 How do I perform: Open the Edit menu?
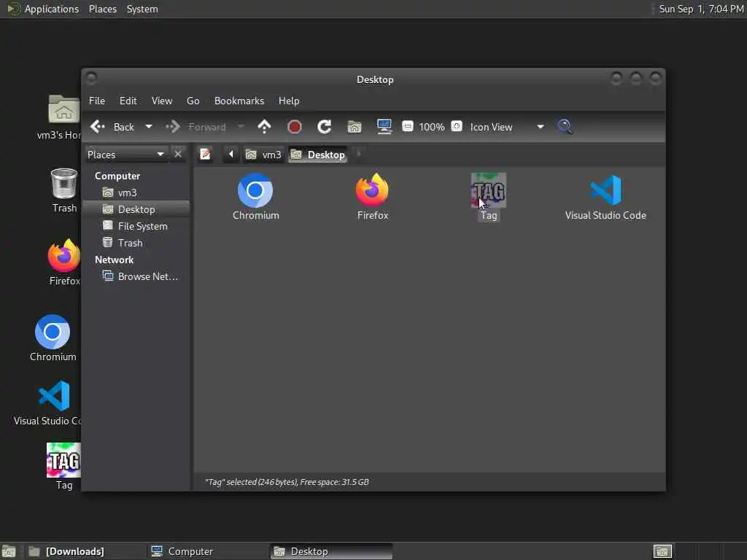point(128,101)
